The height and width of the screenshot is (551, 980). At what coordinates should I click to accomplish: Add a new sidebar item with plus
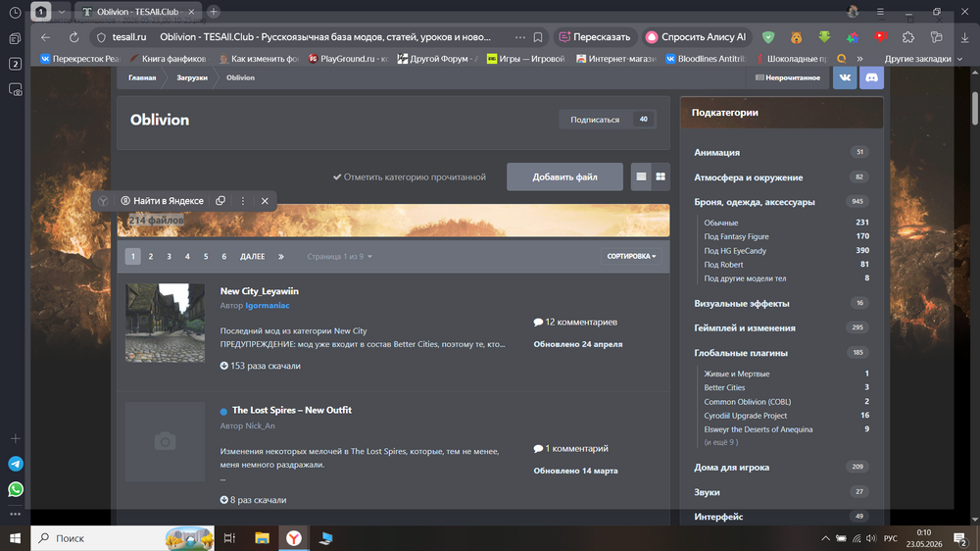pyautogui.click(x=15, y=438)
